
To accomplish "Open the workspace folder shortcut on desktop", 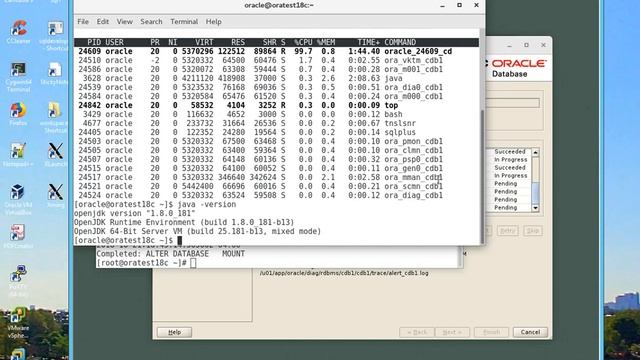I will pyautogui.click(x=55, y=118).
